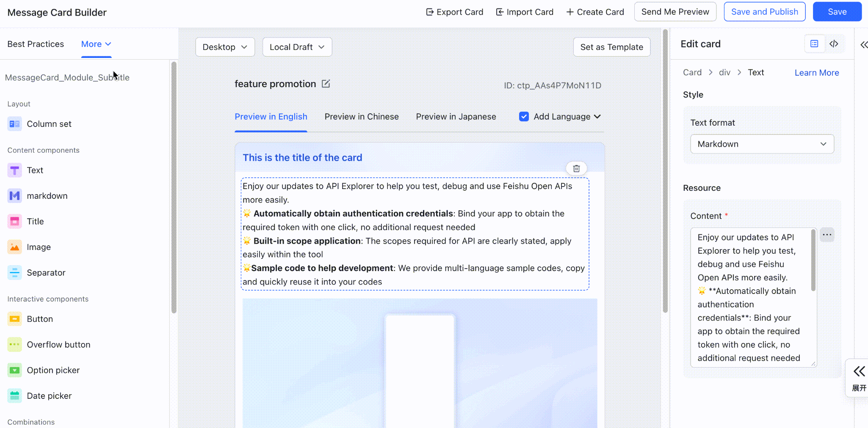
Task: Switch to Preview in Chinese tab
Action: pyautogui.click(x=362, y=117)
